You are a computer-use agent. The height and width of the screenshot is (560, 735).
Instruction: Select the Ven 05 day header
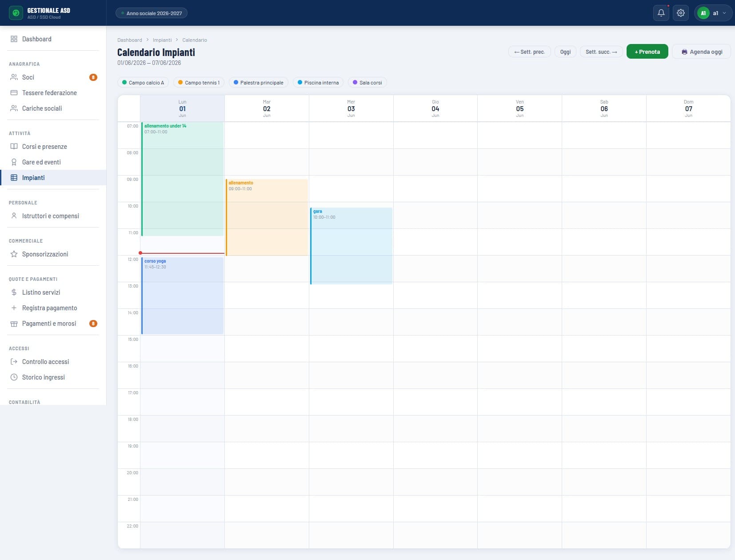520,108
